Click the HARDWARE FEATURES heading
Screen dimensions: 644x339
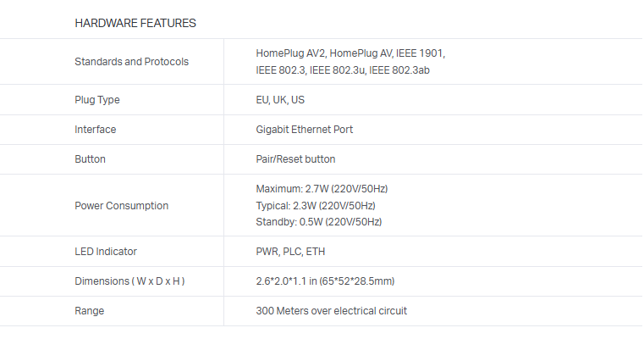coord(135,23)
